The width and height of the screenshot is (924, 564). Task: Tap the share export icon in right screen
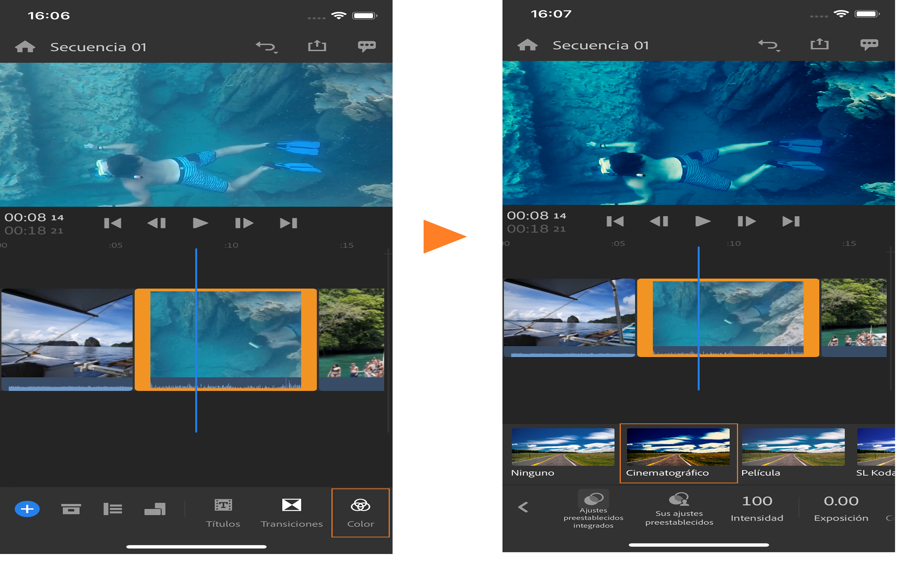(819, 45)
